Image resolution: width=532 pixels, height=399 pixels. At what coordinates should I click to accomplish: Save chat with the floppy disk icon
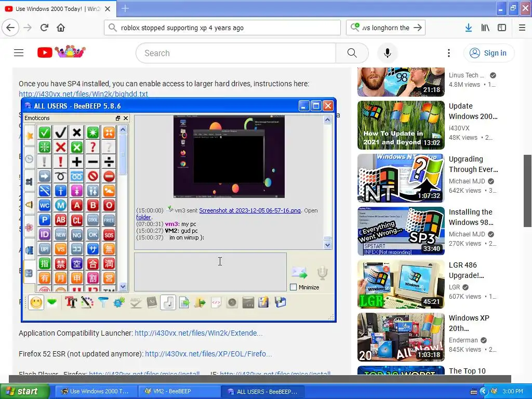280,302
